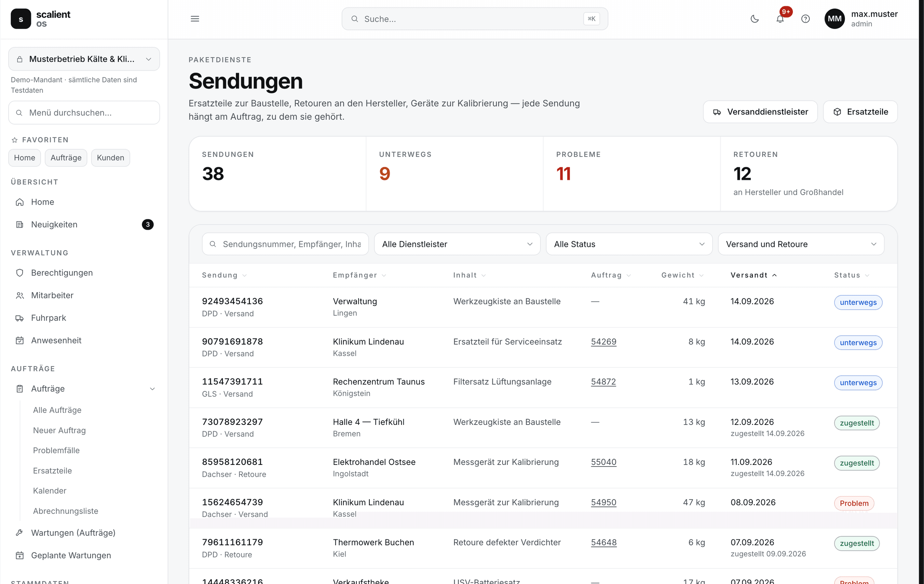Click the magnifier icon in shipment search
The width and height of the screenshot is (924, 584).
(212, 244)
